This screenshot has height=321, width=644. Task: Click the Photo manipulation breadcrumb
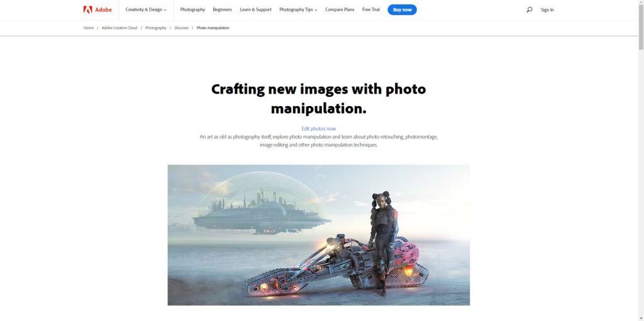click(213, 28)
